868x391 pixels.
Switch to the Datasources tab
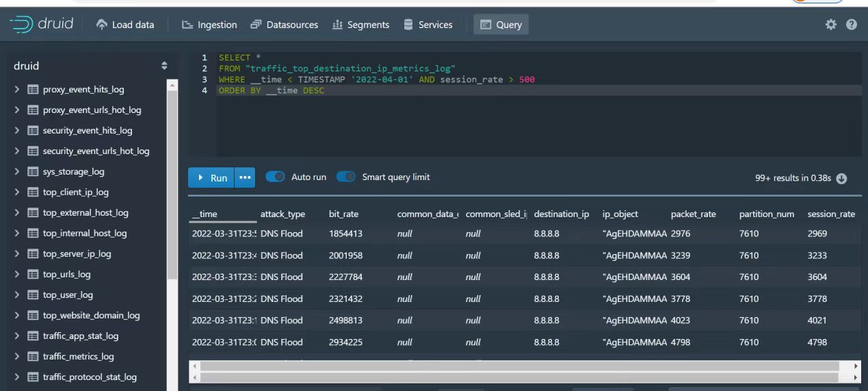[x=284, y=25]
